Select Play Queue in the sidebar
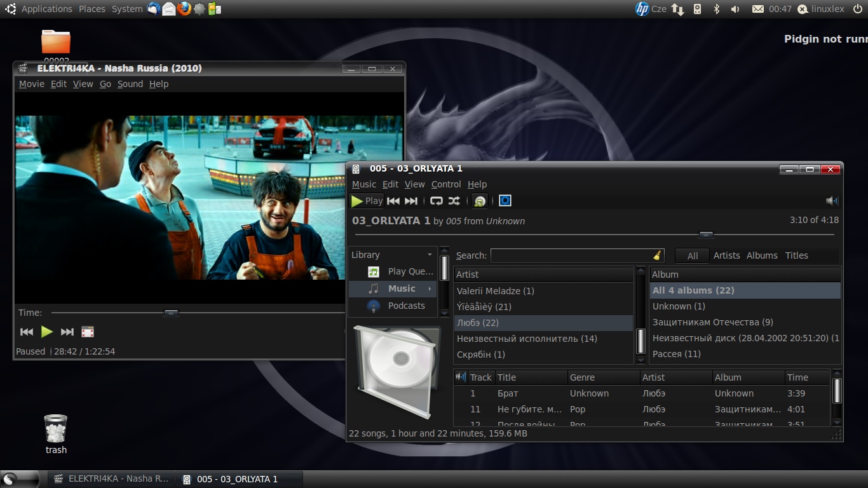This screenshot has height=488, width=868. (393, 271)
